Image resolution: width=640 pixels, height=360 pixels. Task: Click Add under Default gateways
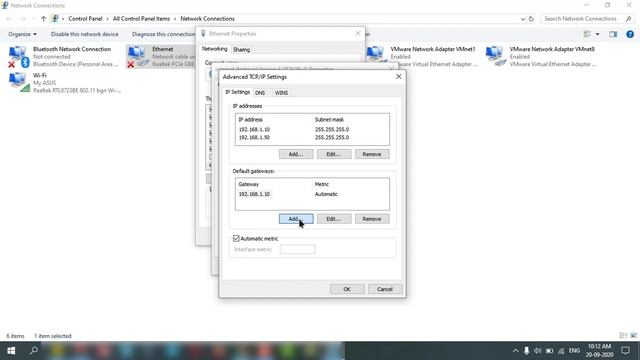pos(296,219)
